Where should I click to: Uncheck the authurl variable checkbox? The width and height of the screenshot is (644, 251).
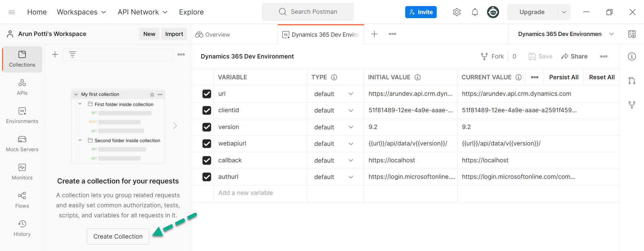pos(207,177)
